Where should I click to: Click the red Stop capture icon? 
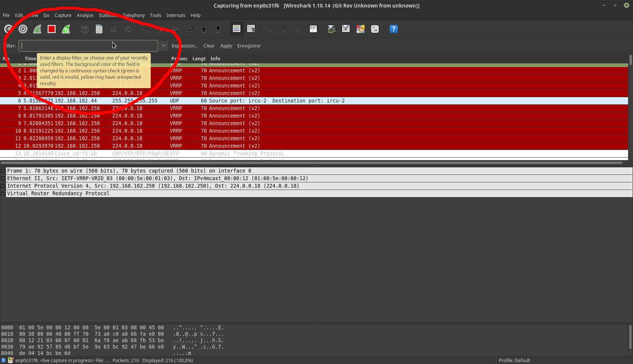[52, 29]
